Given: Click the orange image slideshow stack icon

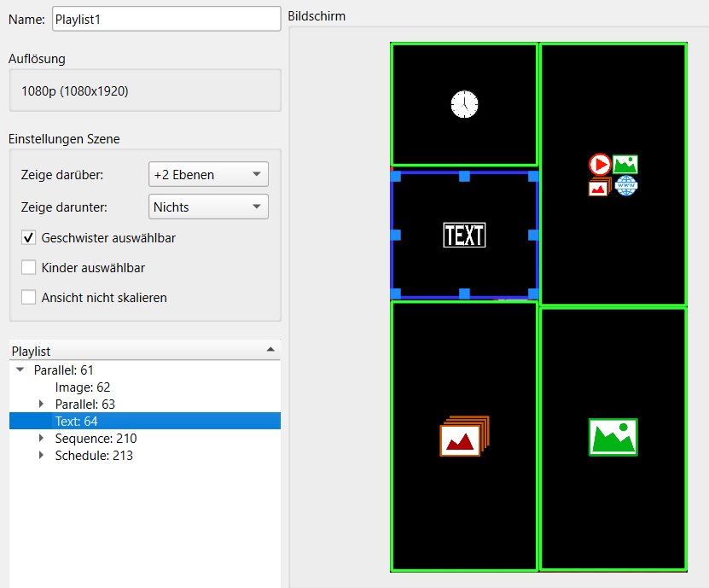Looking at the screenshot, I should 464,436.
